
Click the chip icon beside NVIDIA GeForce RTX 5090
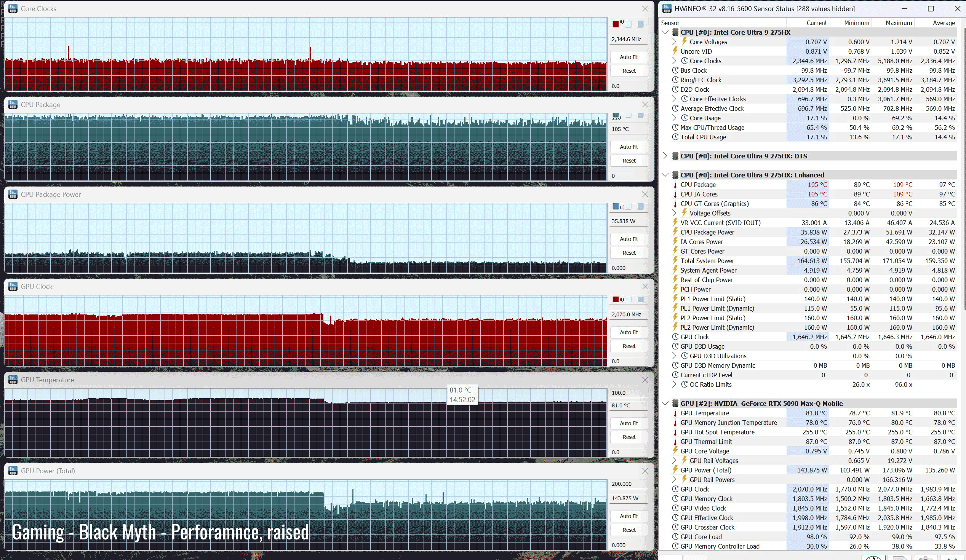coord(675,403)
